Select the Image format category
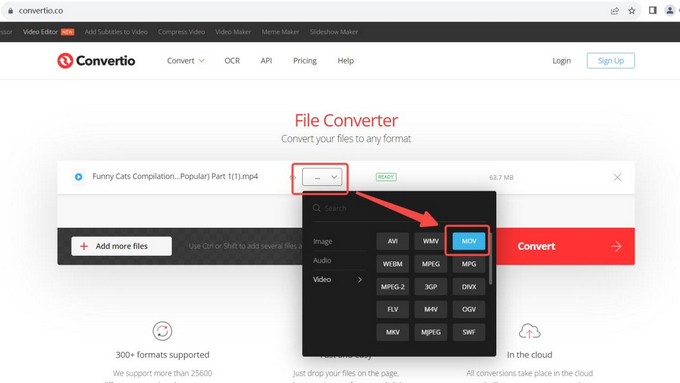The height and width of the screenshot is (383, 680). pos(323,241)
